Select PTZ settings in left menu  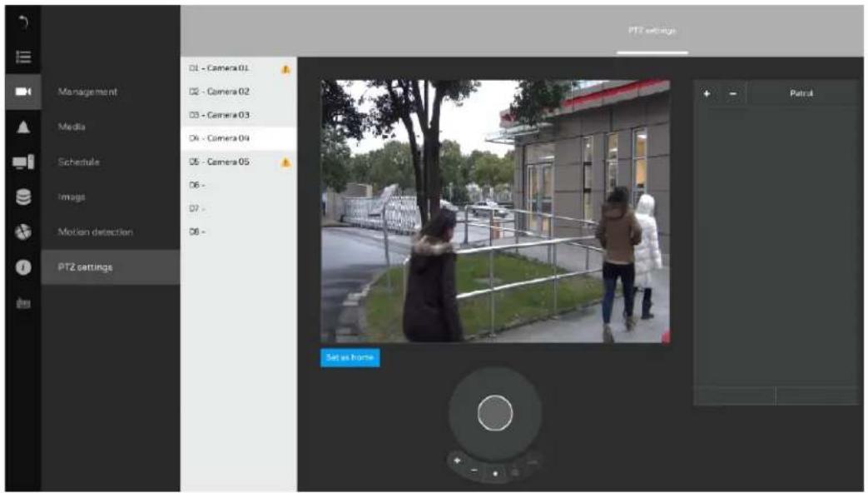(x=111, y=267)
